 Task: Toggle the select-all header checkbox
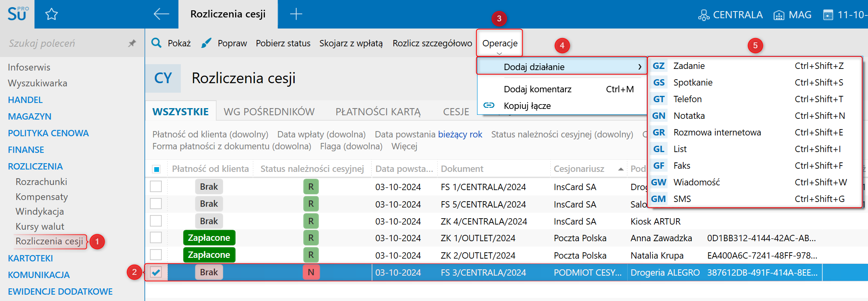tap(156, 169)
